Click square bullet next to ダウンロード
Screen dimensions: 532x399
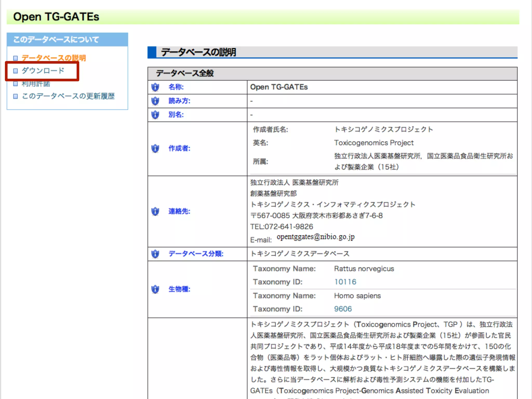coord(16,71)
